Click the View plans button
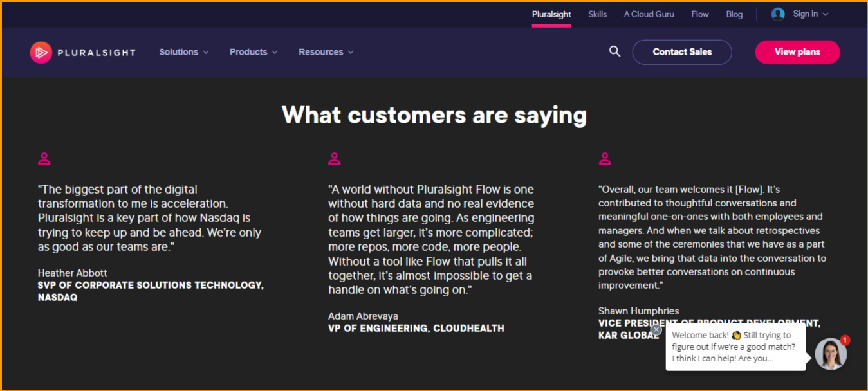Viewport: 868px width, 391px height. [x=797, y=52]
